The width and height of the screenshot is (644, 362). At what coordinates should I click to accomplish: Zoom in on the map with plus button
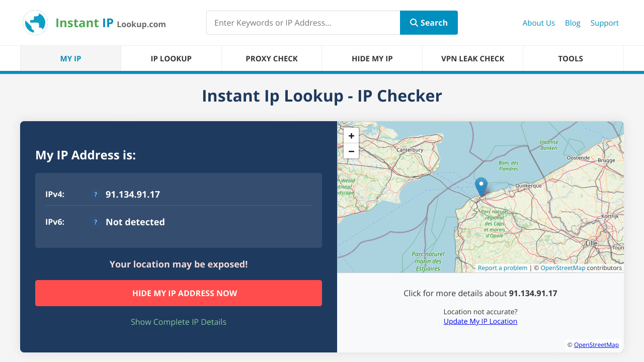351,136
